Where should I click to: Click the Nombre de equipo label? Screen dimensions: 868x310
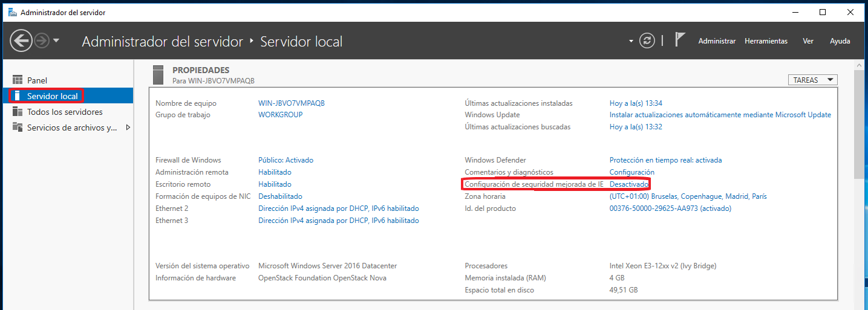point(186,103)
